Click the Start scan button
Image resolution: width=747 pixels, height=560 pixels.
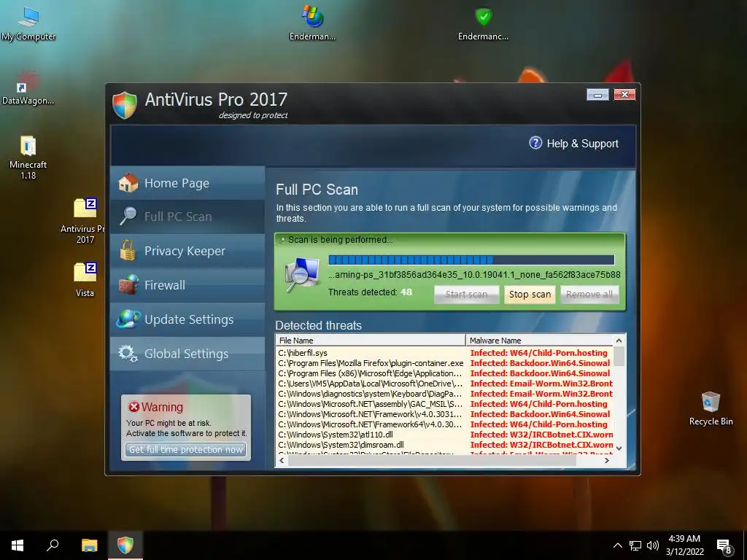pos(466,295)
